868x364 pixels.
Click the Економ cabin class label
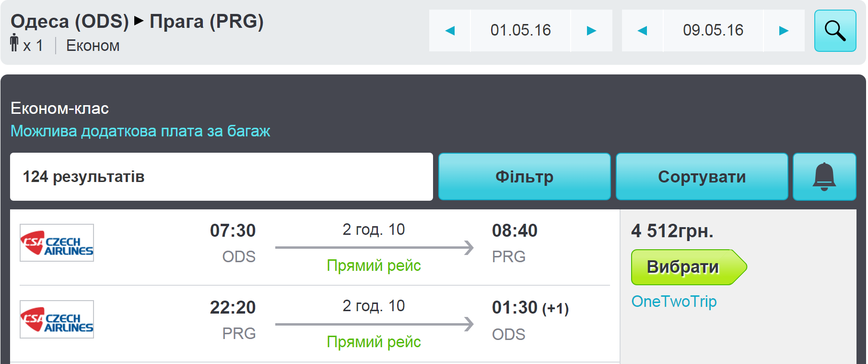(x=93, y=46)
